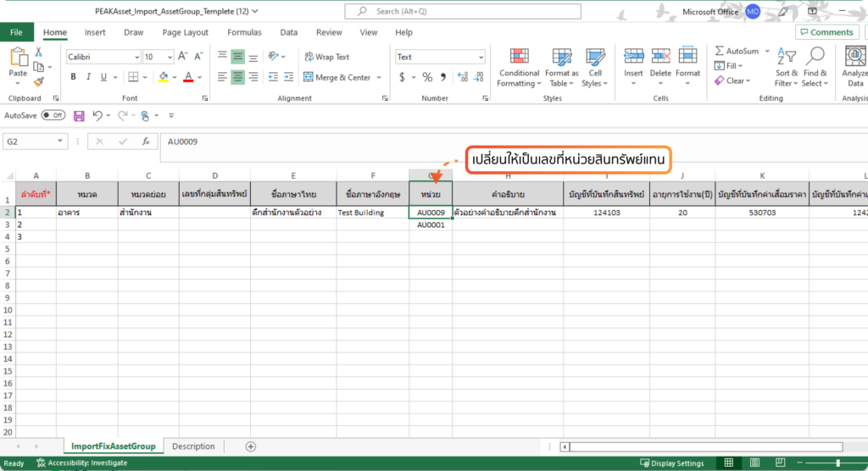The width and height of the screenshot is (868, 471).
Task: Add a new sheet with plus icon
Action: (x=250, y=446)
